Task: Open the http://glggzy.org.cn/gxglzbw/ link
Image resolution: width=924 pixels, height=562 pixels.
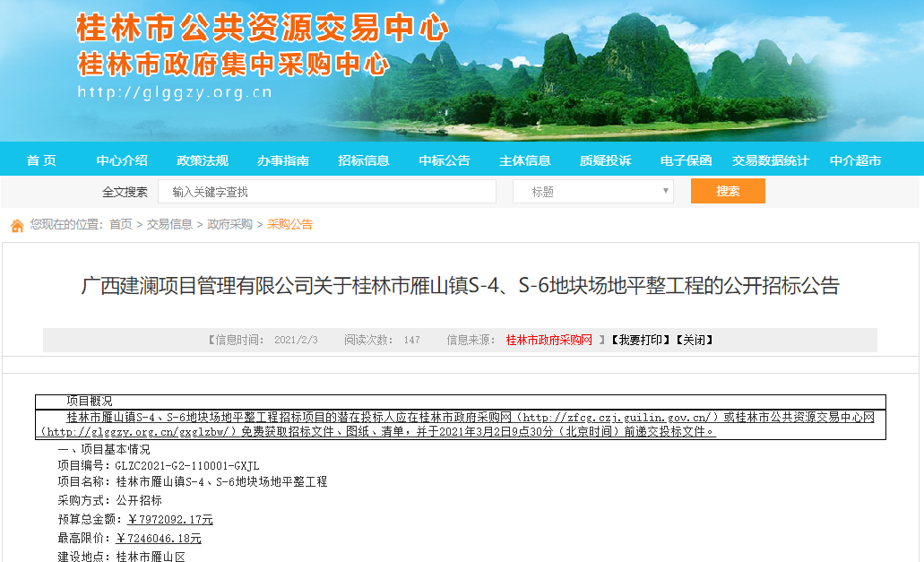Action: tap(139, 432)
